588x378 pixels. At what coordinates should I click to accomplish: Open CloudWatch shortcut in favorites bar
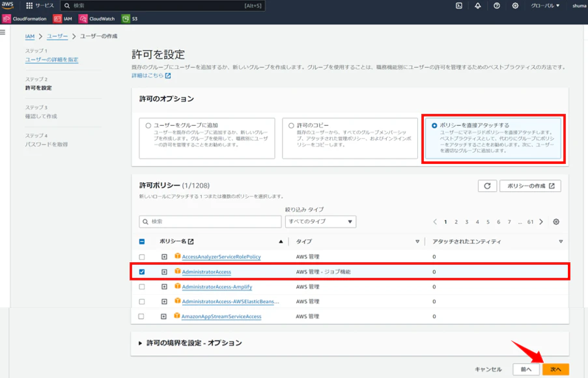pyautogui.click(x=97, y=19)
